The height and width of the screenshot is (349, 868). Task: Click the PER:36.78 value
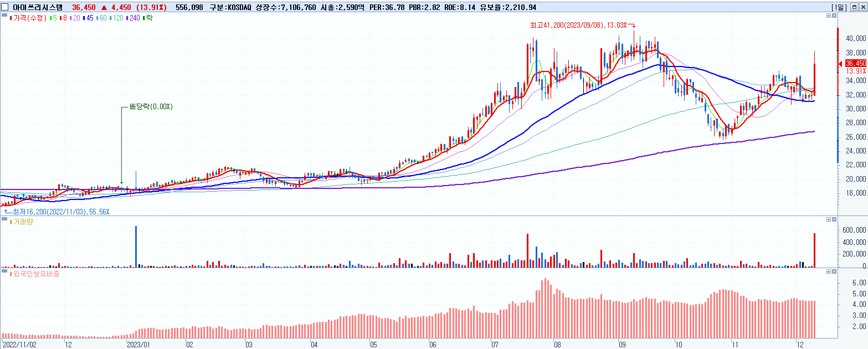(386, 7)
